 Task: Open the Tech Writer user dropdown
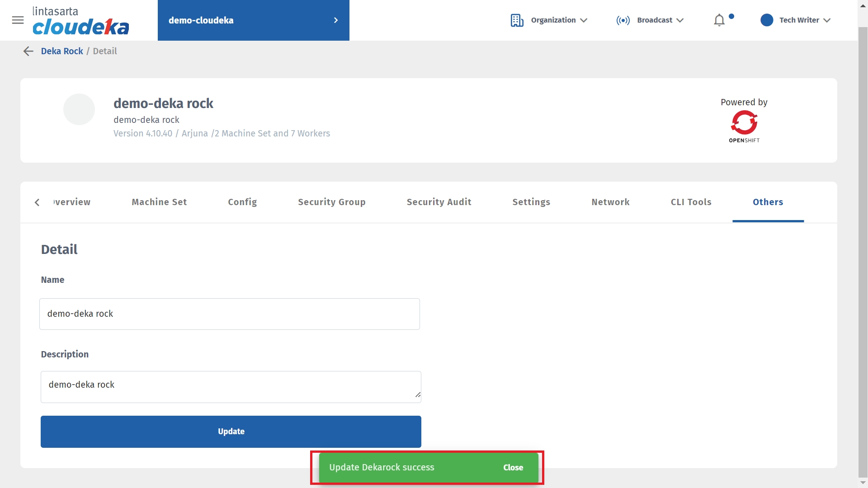pos(827,20)
